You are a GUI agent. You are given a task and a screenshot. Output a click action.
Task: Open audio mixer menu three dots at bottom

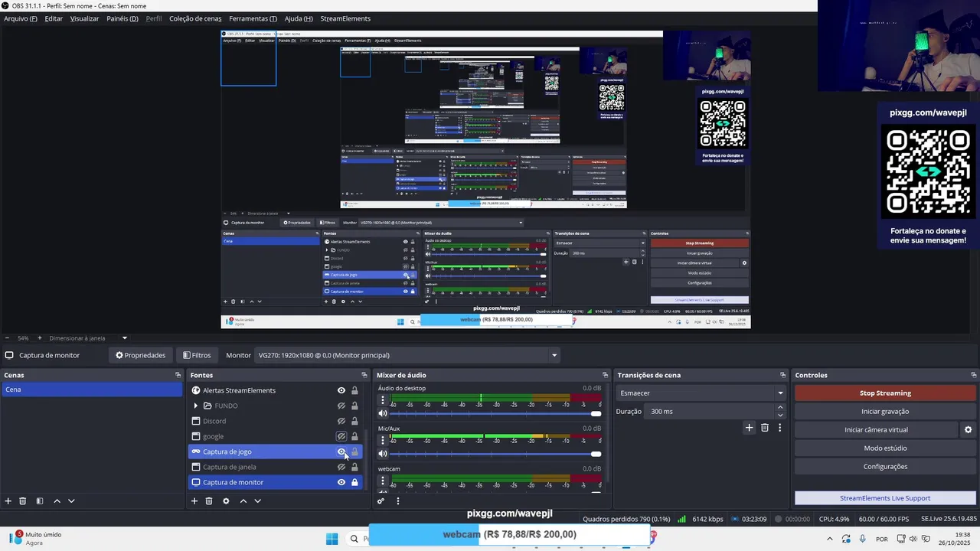pos(397,501)
